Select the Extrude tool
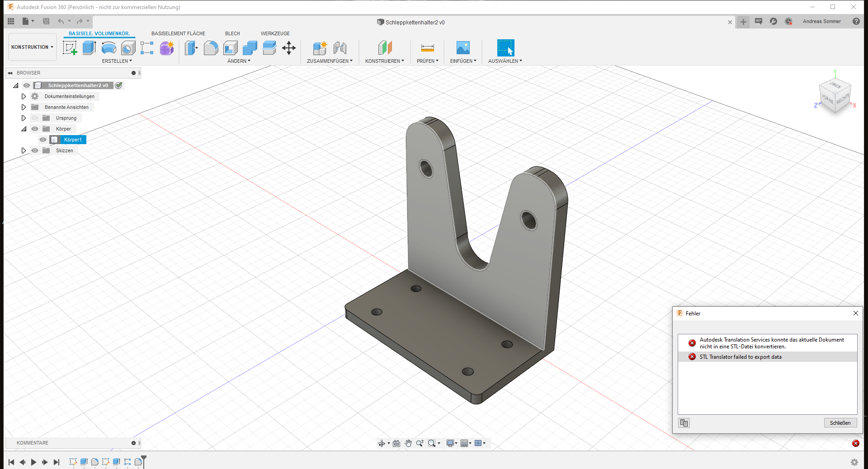This screenshot has width=868, height=469. pos(89,47)
